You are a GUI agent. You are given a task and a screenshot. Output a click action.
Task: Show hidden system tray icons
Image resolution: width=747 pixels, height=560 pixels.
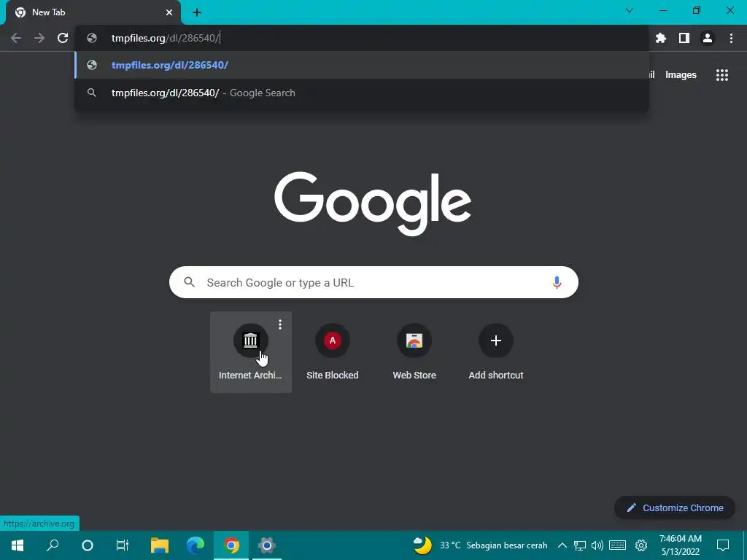pos(562,545)
